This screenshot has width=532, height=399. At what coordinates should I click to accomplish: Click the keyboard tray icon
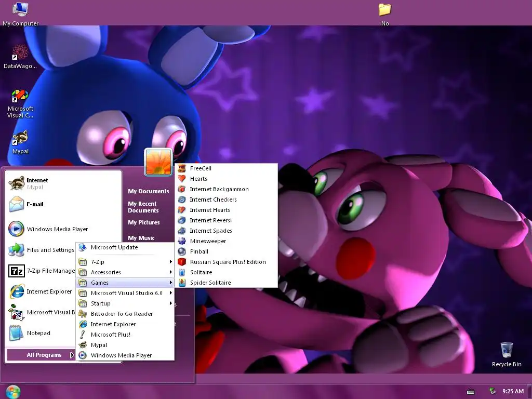click(x=471, y=392)
